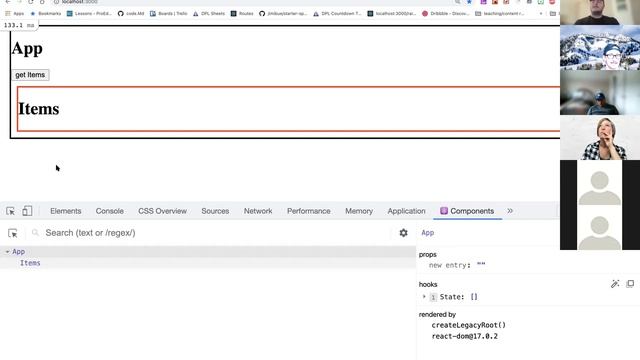Image resolution: width=640 pixels, height=360 pixels.
Task: Click the get Items button
Action: [30, 75]
